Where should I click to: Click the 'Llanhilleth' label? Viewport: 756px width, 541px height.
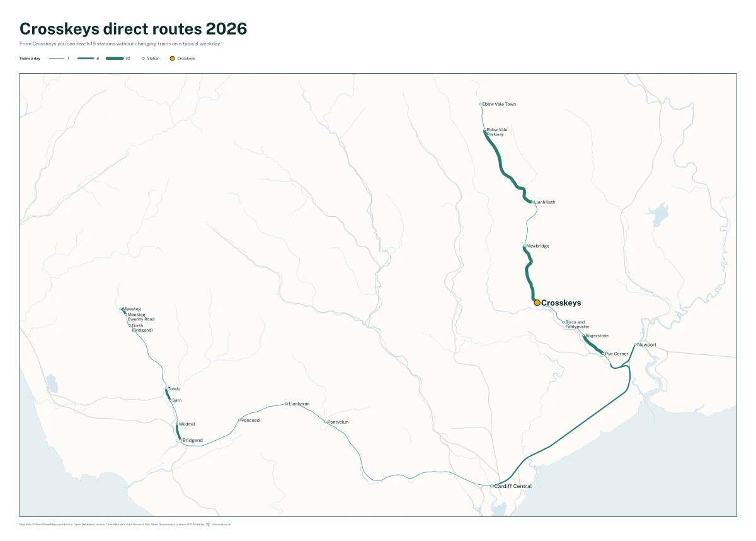545,202
